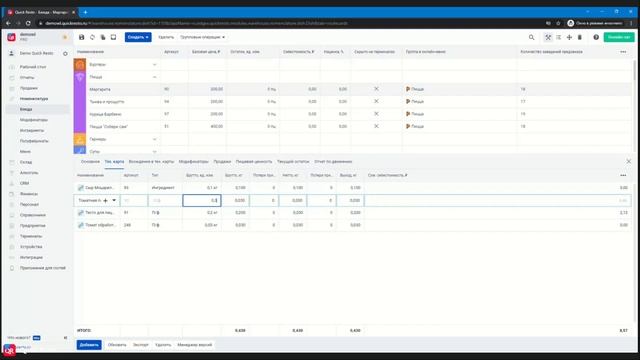Open Отчеты in sidebar
The height and width of the screenshot is (360, 640).
click(27, 78)
